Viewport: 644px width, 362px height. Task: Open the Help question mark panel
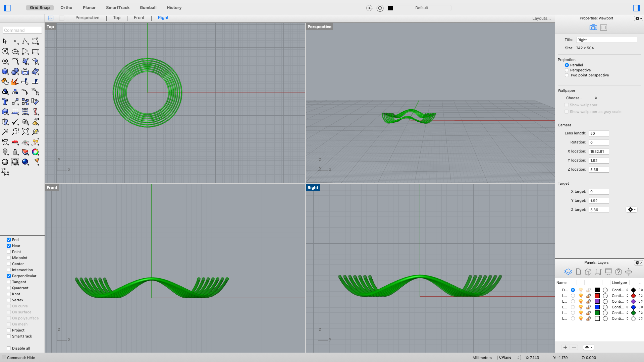pyautogui.click(x=619, y=272)
